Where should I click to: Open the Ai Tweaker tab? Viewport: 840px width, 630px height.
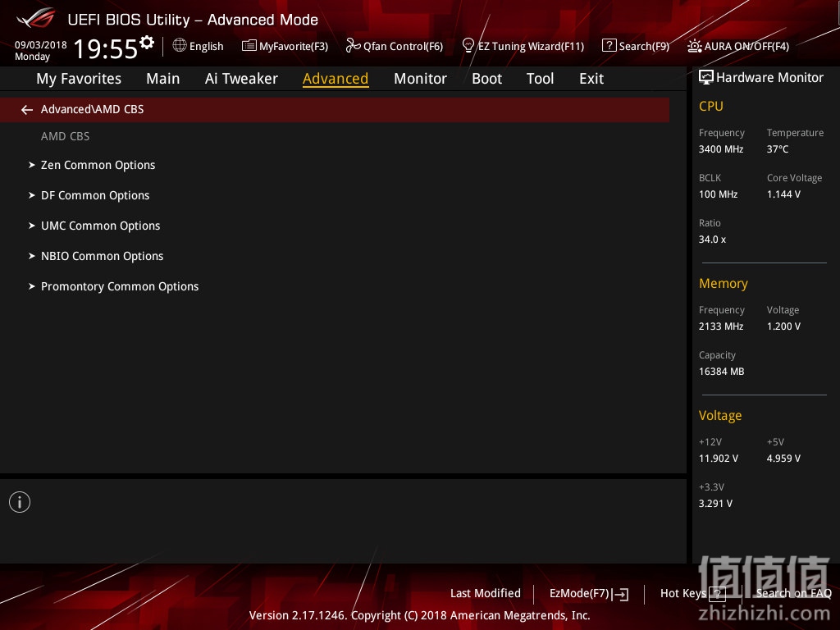(241, 79)
